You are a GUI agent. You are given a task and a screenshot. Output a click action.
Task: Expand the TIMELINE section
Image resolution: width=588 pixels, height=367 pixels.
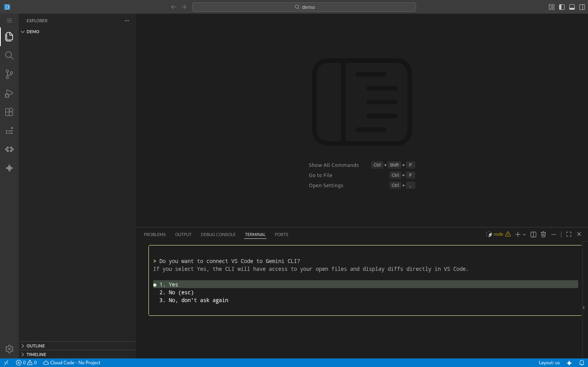[37, 354]
